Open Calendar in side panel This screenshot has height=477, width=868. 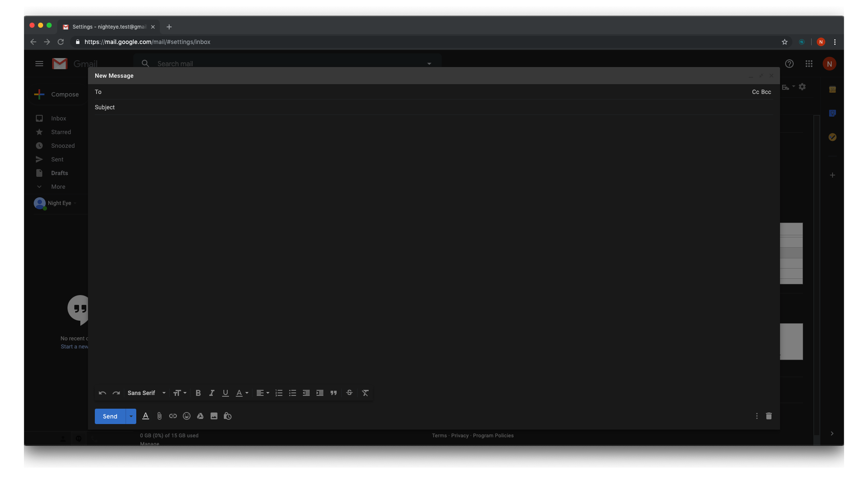tap(833, 89)
